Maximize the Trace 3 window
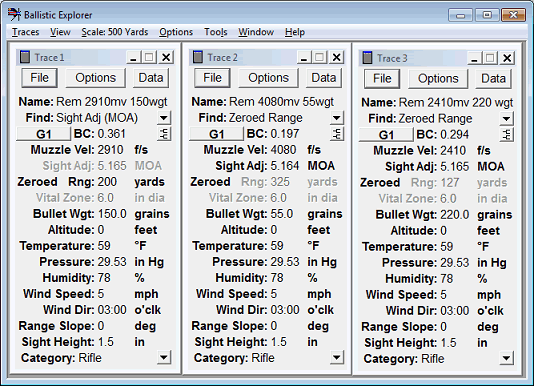 point(490,58)
